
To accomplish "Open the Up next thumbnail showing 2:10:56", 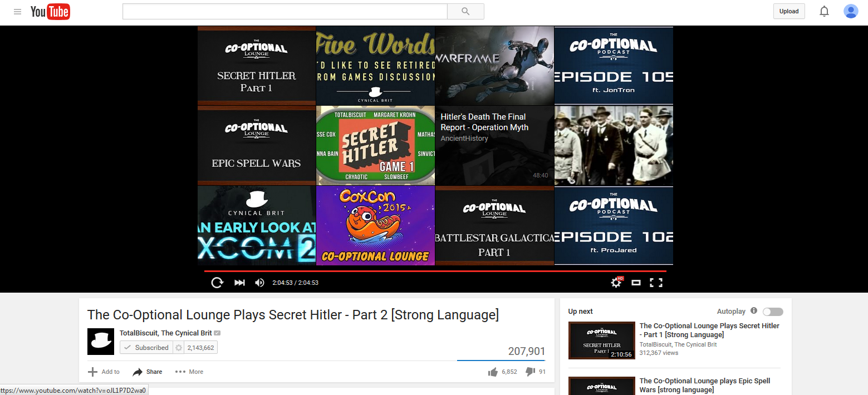I will click(x=602, y=340).
